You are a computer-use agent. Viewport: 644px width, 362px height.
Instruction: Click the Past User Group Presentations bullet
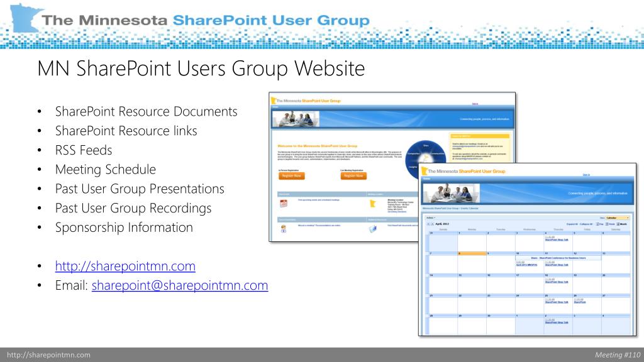coord(140,189)
